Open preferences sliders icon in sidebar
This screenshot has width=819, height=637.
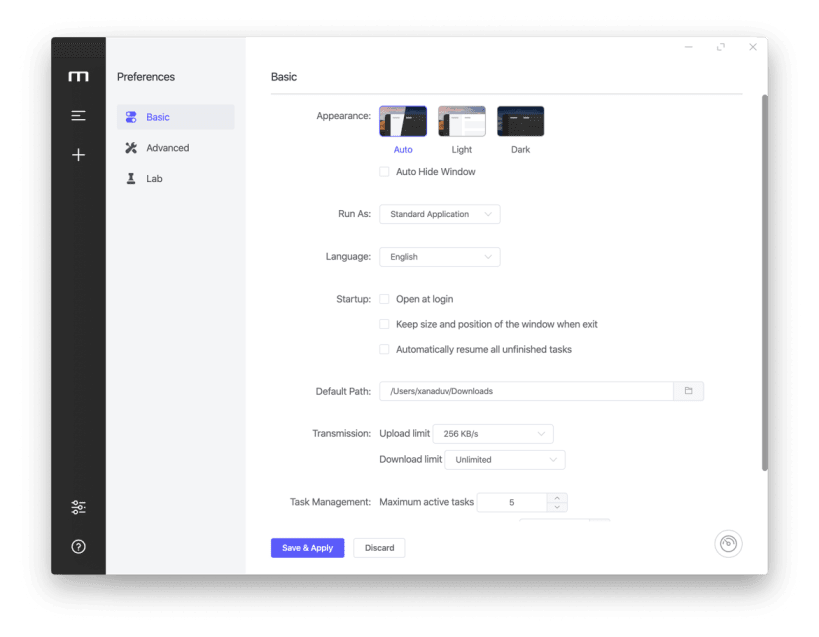[78, 507]
